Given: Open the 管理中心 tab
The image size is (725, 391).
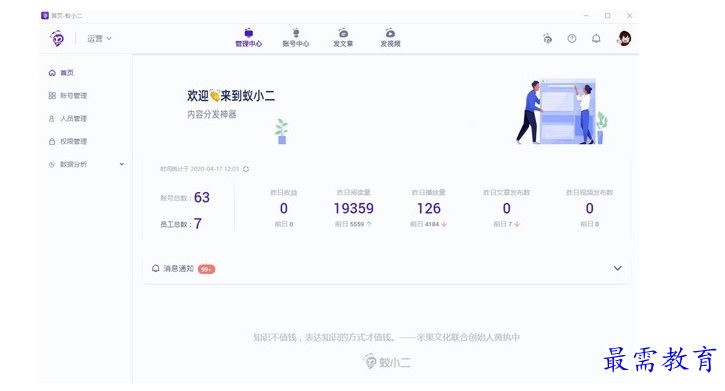Looking at the screenshot, I should point(248,38).
